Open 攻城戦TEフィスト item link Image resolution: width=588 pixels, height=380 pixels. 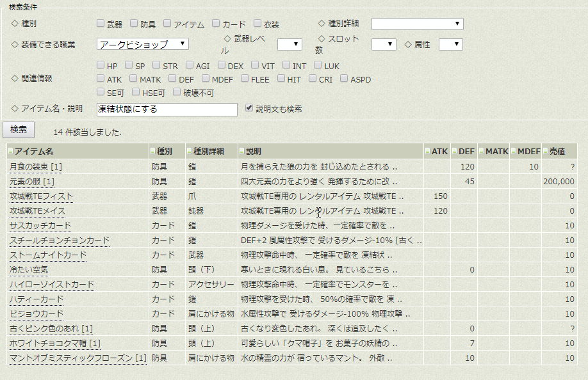(41, 196)
